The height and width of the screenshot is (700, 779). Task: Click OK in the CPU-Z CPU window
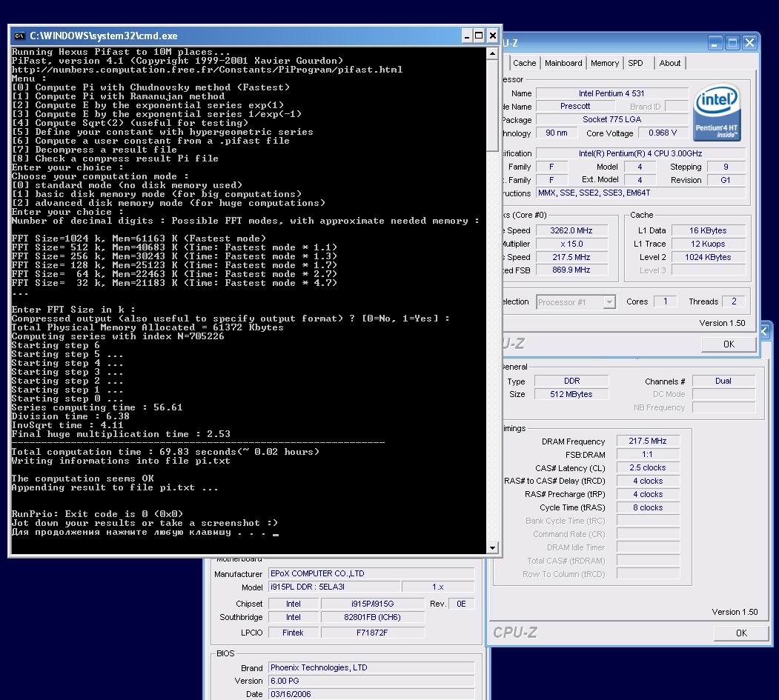pos(729,344)
